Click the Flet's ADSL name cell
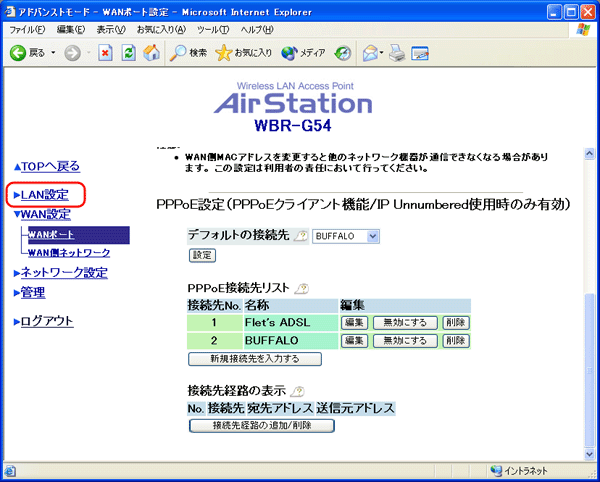The height and width of the screenshot is (482, 600). pos(291,323)
